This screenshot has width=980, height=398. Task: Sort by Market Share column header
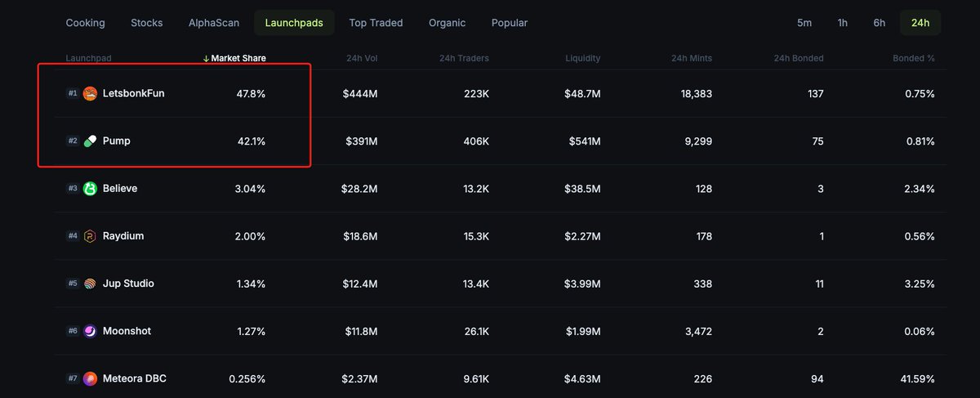[x=234, y=58]
